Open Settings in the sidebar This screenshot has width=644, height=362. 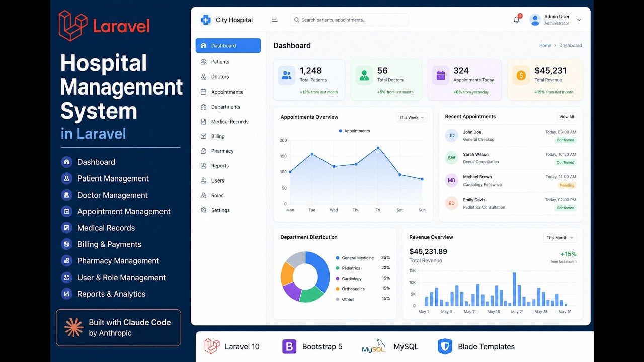point(228,210)
